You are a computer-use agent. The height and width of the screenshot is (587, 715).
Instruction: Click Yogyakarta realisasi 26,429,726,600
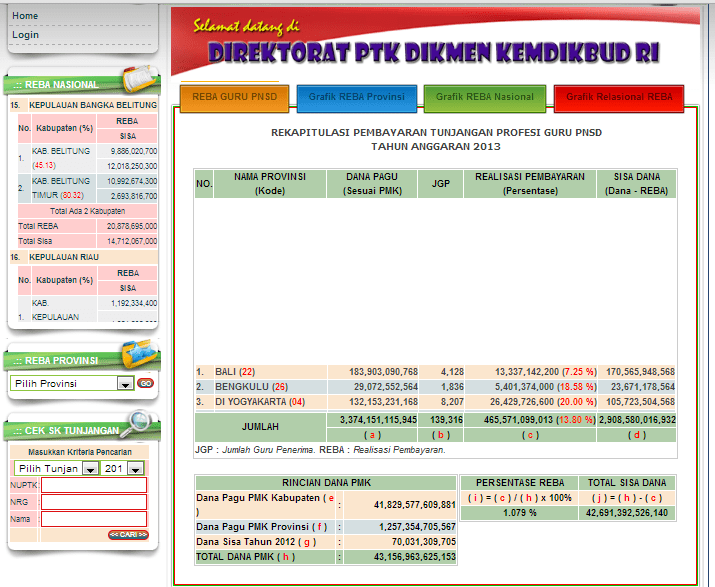pyautogui.click(x=522, y=402)
